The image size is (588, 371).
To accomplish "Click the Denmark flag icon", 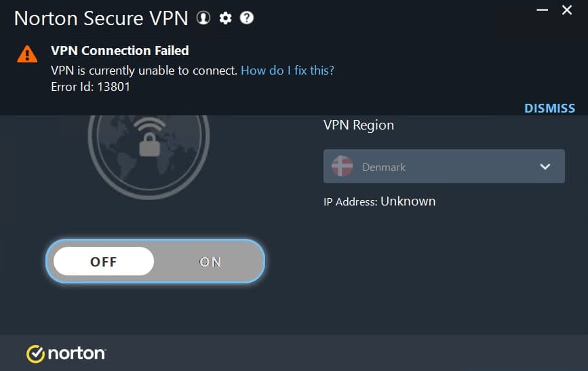I will [x=342, y=166].
